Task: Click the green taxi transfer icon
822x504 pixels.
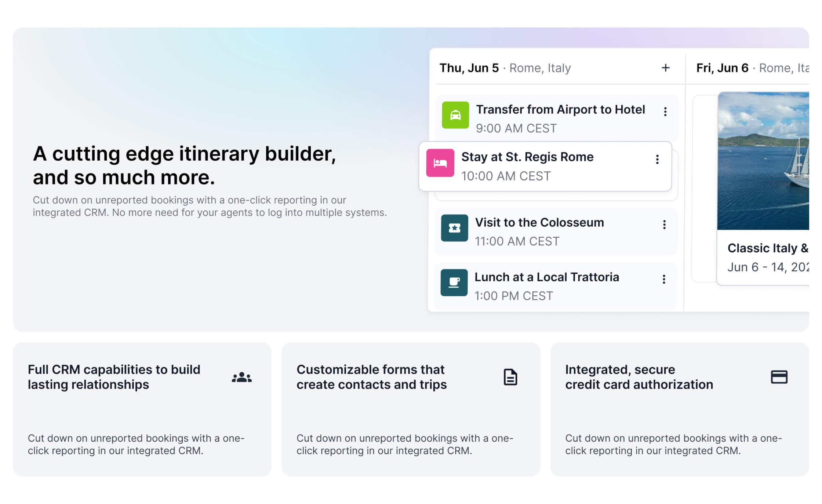Action: (455, 115)
